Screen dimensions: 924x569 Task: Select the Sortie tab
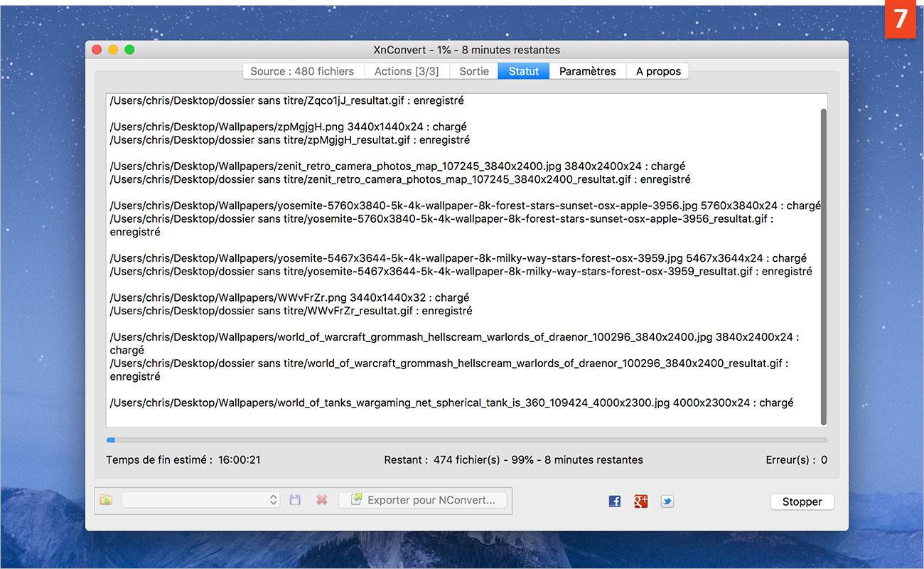click(x=473, y=70)
